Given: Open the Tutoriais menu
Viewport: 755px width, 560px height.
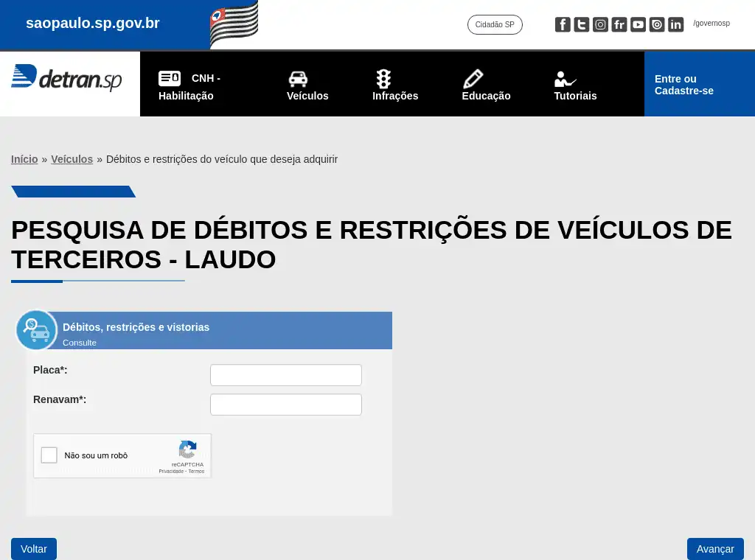Looking at the screenshot, I should click(575, 86).
